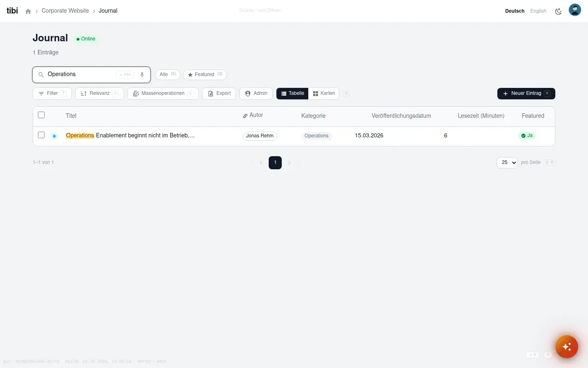Check the Operations Enablement row checkbox
The height and width of the screenshot is (368, 588).
(41, 135)
